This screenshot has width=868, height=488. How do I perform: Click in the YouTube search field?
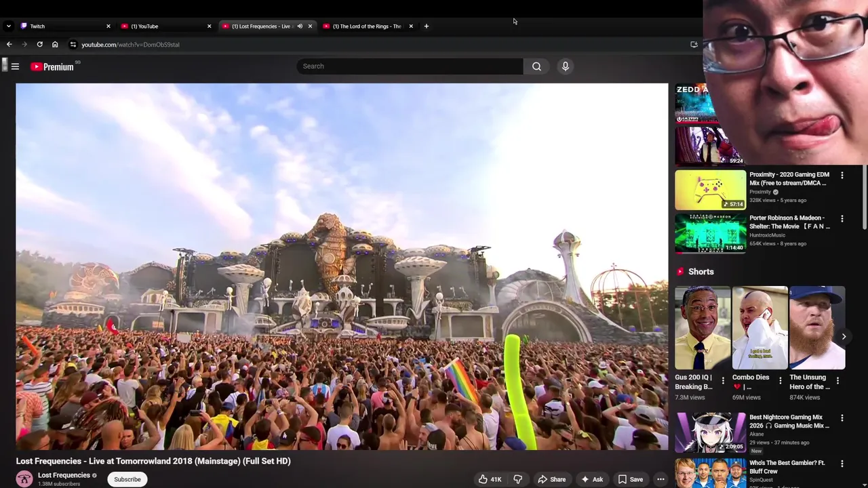click(x=410, y=66)
